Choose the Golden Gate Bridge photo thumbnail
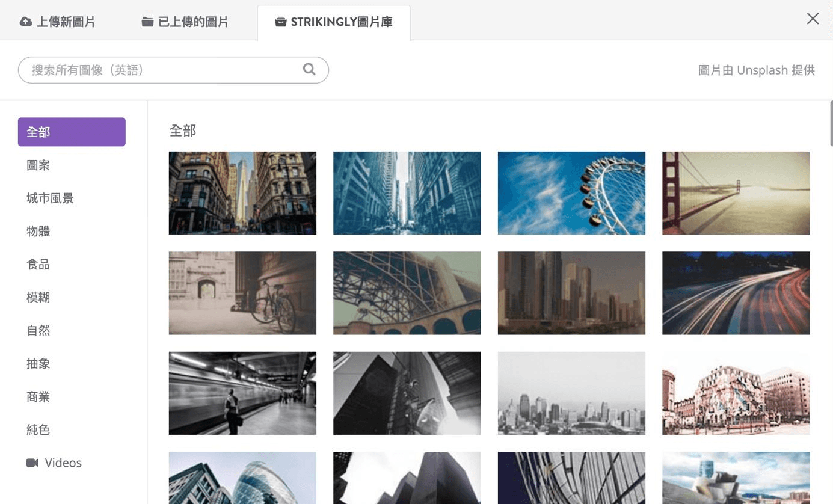Image resolution: width=833 pixels, height=504 pixels. pos(736,192)
